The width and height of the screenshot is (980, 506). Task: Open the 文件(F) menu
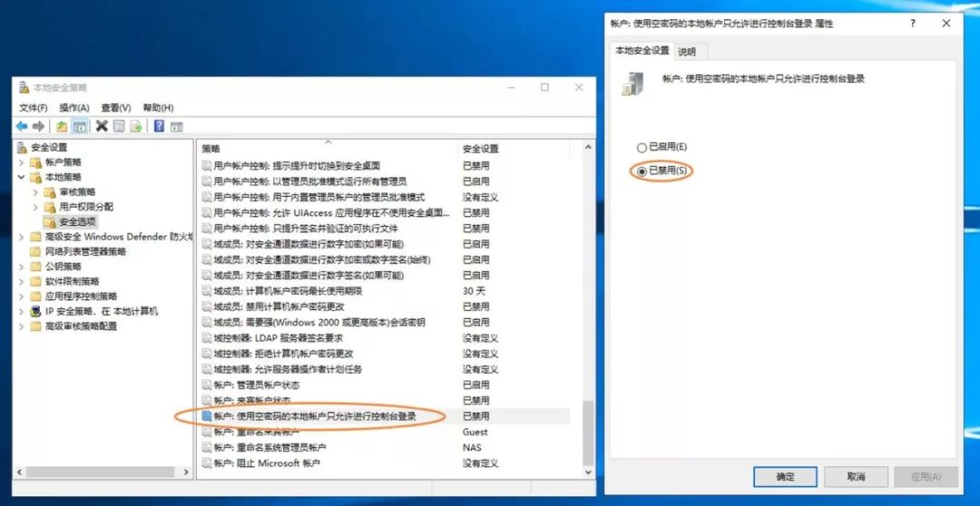(x=34, y=108)
